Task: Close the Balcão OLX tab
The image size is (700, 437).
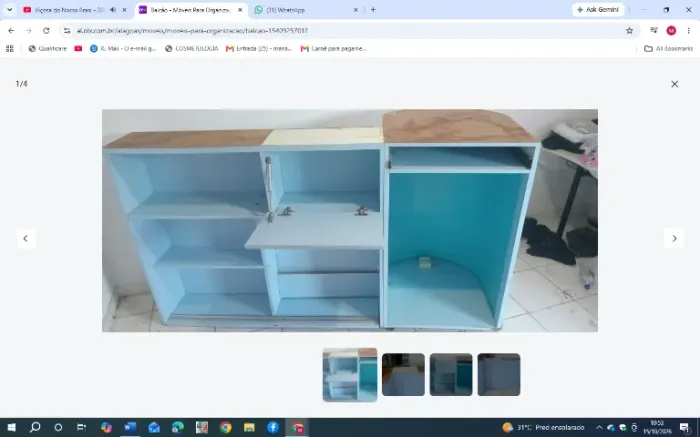Action: pos(240,10)
